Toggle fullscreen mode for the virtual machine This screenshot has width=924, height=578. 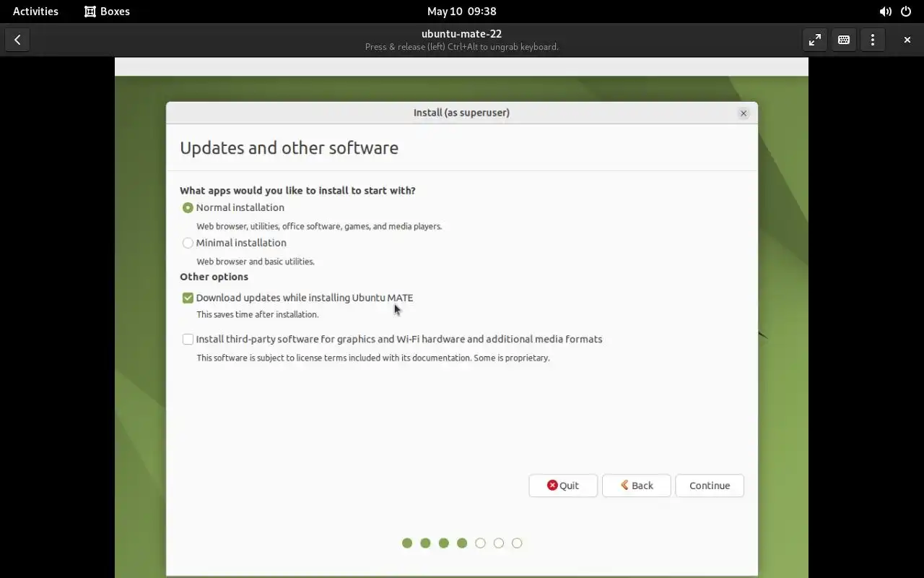pos(814,40)
